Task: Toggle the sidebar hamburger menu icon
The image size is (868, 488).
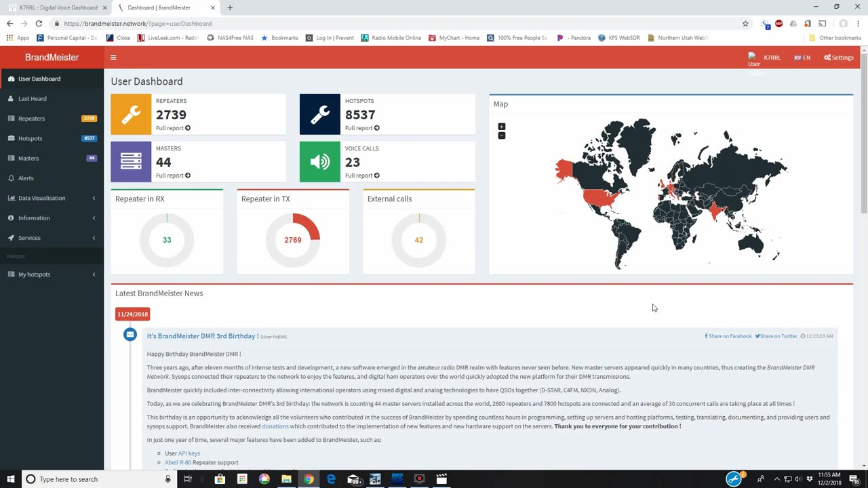Action: 113,58
